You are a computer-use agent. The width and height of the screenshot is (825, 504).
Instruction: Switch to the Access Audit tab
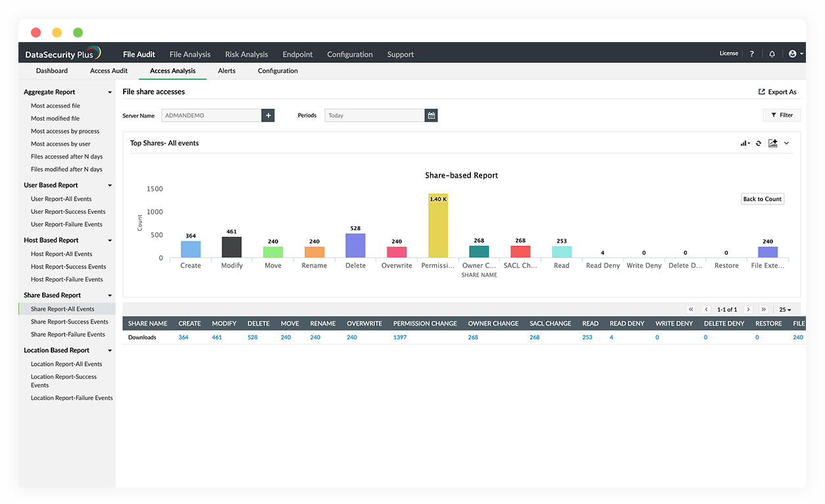pyautogui.click(x=109, y=70)
